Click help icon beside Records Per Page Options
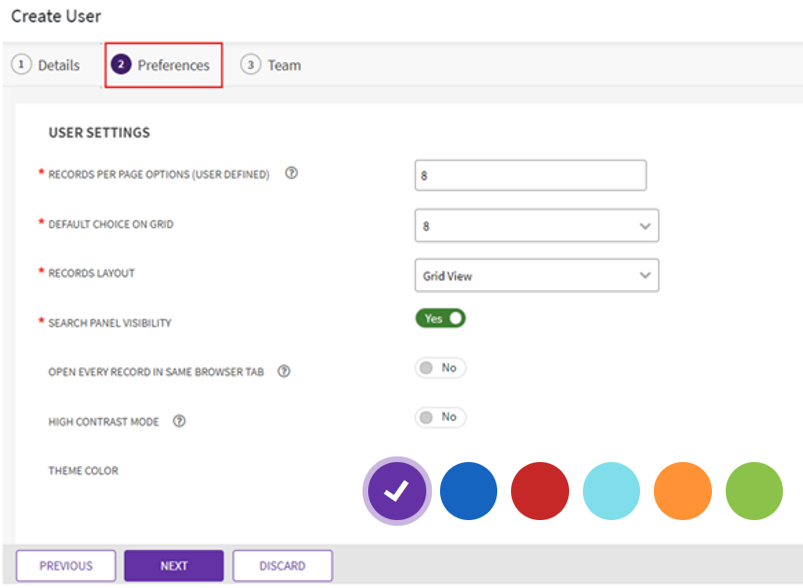The height and width of the screenshot is (588, 803). [291, 173]
